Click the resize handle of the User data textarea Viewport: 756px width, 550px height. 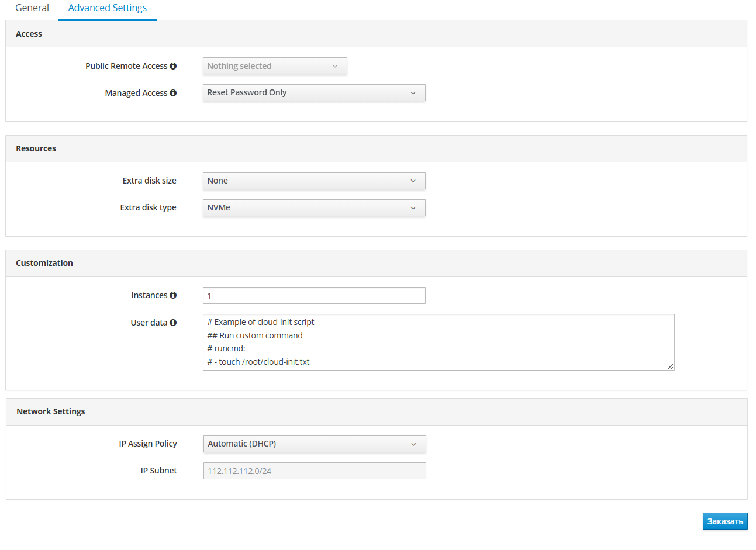[670, 366]
